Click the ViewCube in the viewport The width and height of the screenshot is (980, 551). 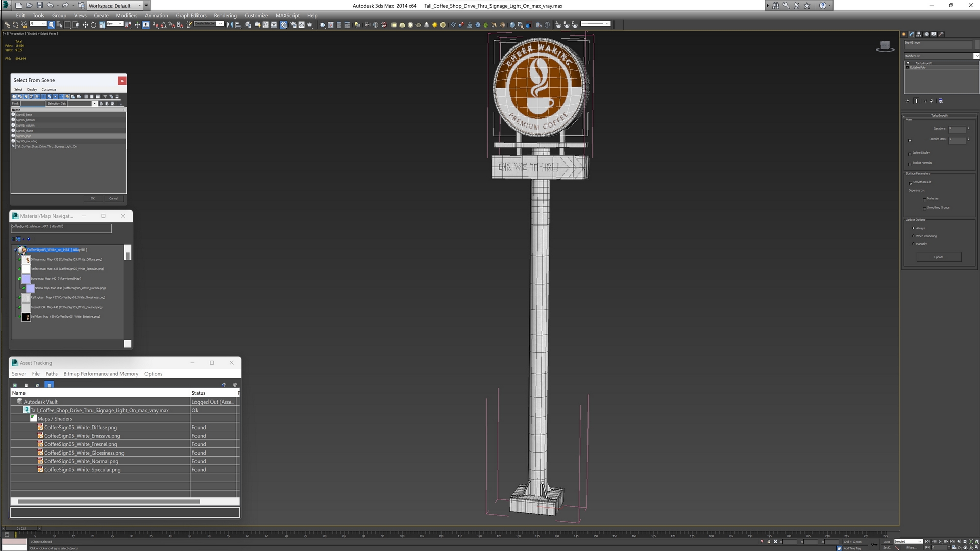pyautogui.click(x=885, y=46)
